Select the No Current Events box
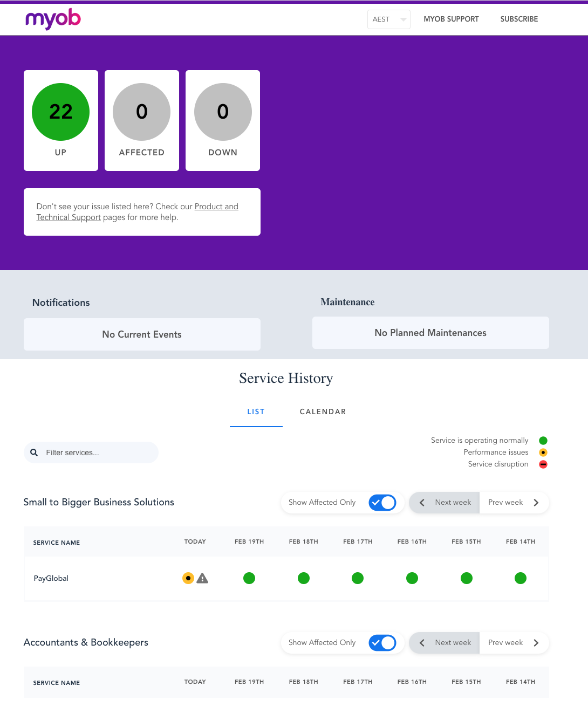 pyautogui.click(x=142, y=334)
